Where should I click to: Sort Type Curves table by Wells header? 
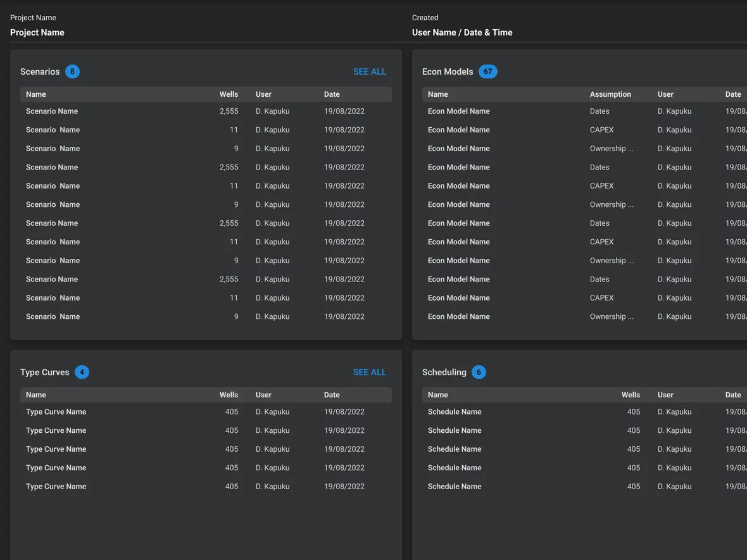tap(229, 395)
